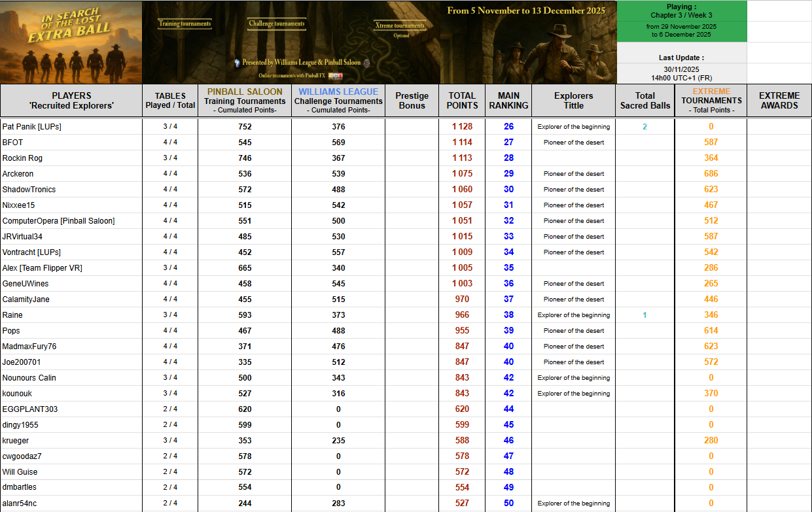Viewport: 812px width, 512px height.
Task: Select the Prestige Bonus column header
Action: pos(412,101)
